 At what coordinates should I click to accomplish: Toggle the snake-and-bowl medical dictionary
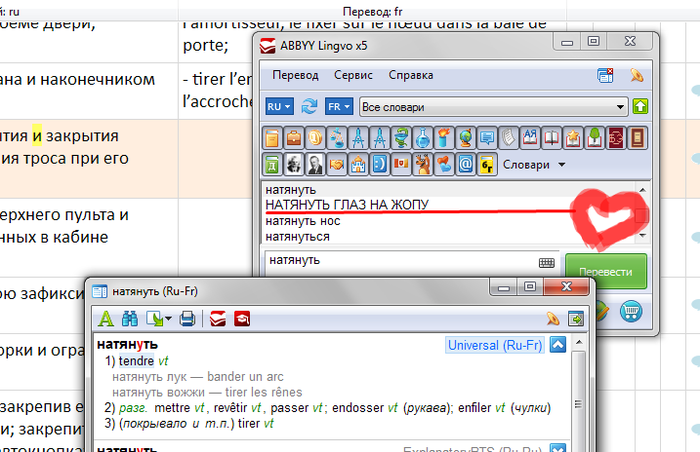coord(401,138)
